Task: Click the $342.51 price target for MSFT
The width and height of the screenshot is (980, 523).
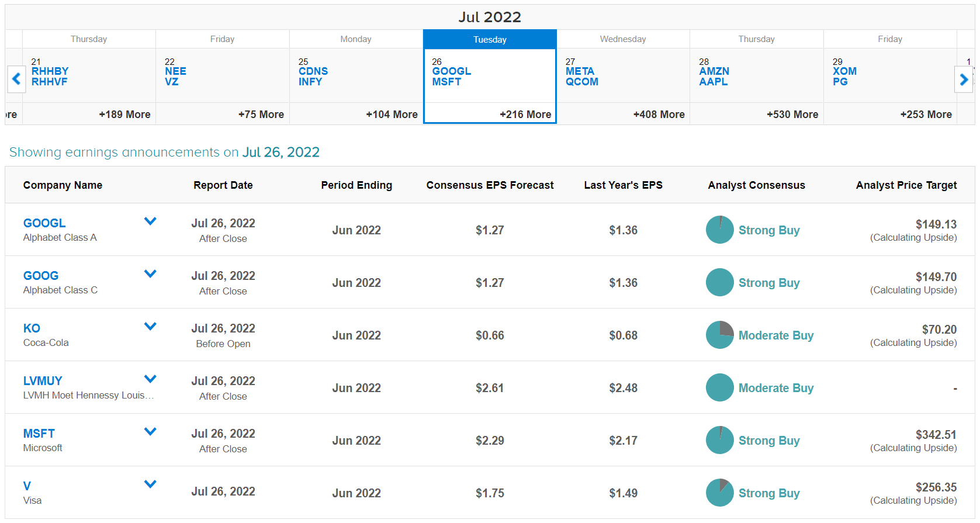Action: coord(936,435)
